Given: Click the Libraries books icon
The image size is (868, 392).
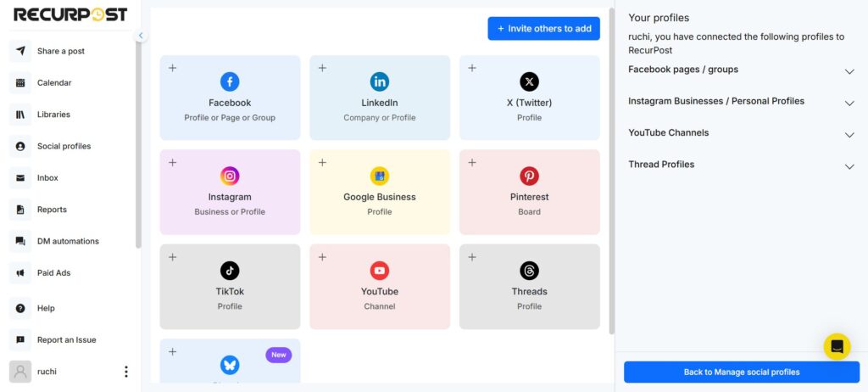Looking at the screenshot, I should point(20,115).
